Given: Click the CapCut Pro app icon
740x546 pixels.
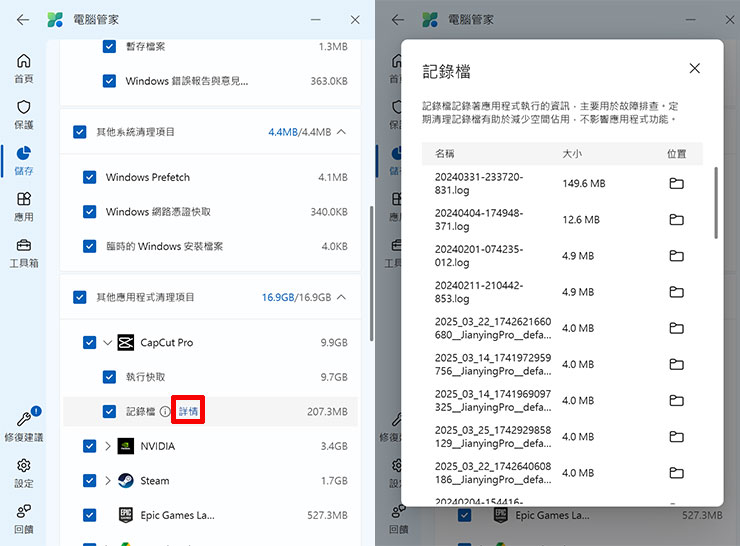Looking at the screenshot, I should 126,343.
